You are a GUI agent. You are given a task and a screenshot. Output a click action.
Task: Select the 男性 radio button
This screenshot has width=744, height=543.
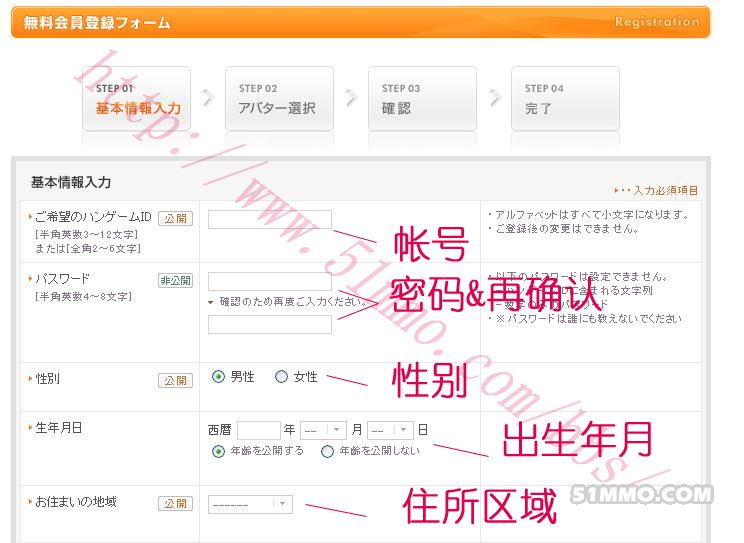point(218,377)
